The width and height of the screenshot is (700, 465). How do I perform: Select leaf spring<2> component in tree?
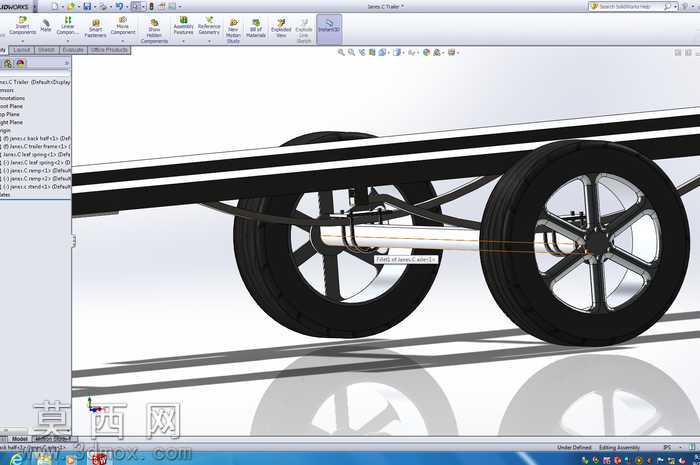[x=37, y=162]
